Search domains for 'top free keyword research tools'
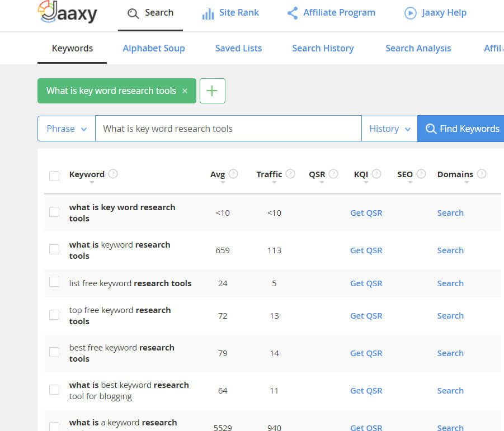The width and height of the screenshot is (504, 431). (x=450, y=316)
